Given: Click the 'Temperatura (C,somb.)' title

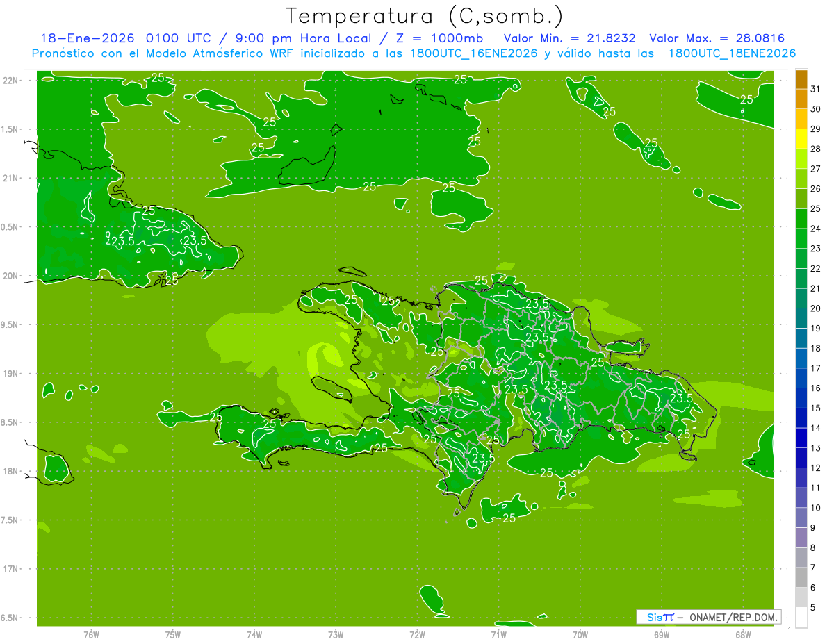Looking at the screenshot, I should 424,15.
